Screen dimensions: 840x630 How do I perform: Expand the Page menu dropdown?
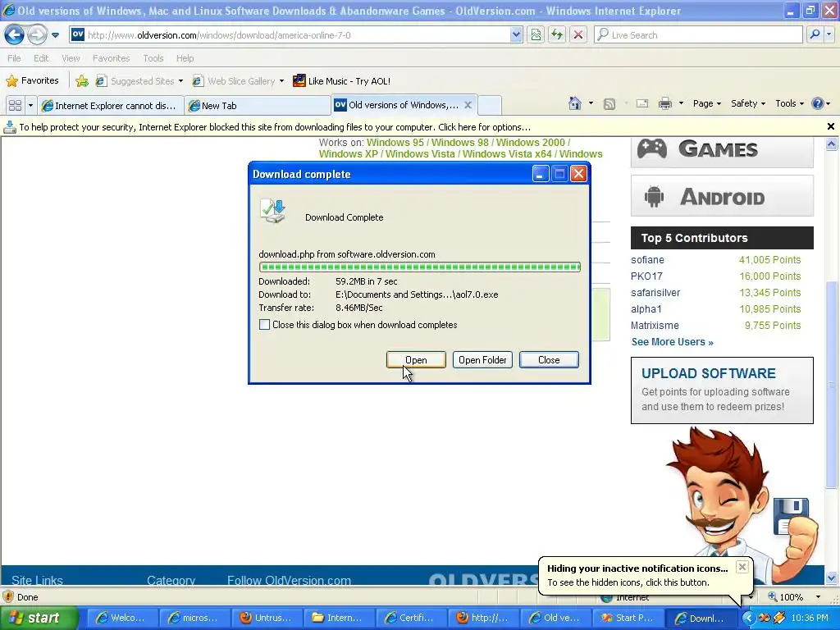click(x=706, y=103)
